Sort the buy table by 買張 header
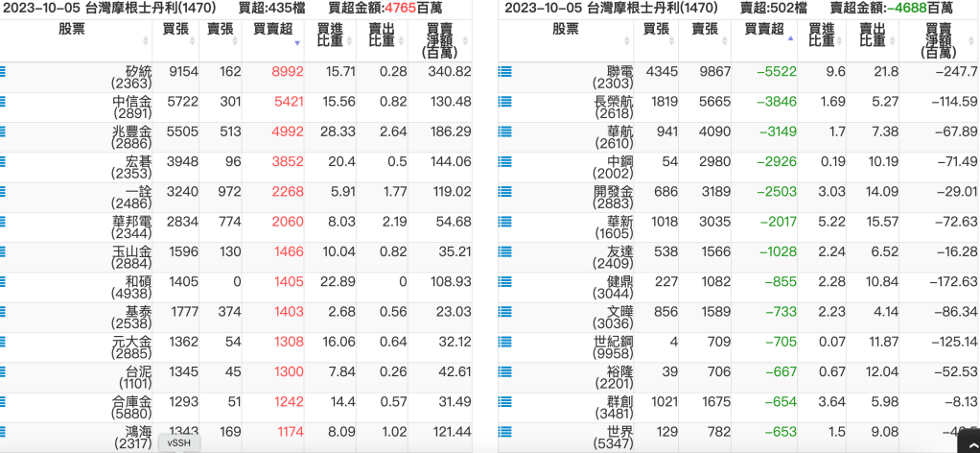The image size is (980, 453). [175, 30]
